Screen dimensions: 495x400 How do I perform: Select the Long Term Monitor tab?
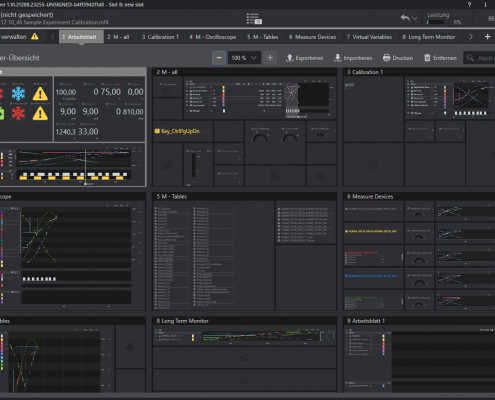coord(429,37)
